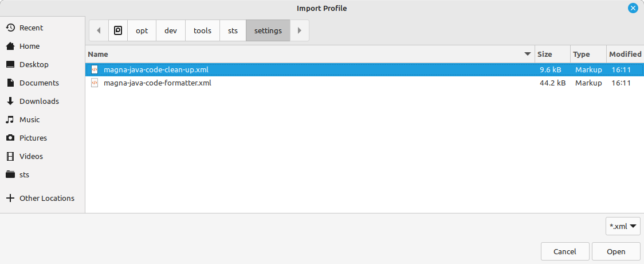Image resolution: width=644 pixels, height=264 pixels.
Task: Select magna-java-code-formatter.xml file
Action: 364,83
